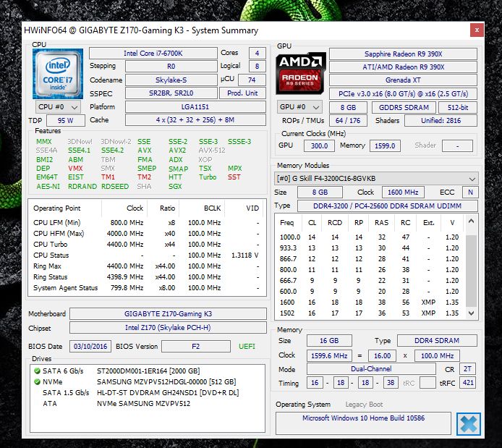Open the CPU #0 selector dropdown

coord(58,107)
